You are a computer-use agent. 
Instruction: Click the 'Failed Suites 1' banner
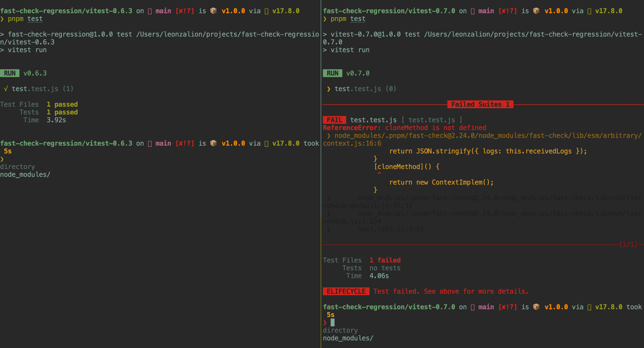(x=480, y=104)
